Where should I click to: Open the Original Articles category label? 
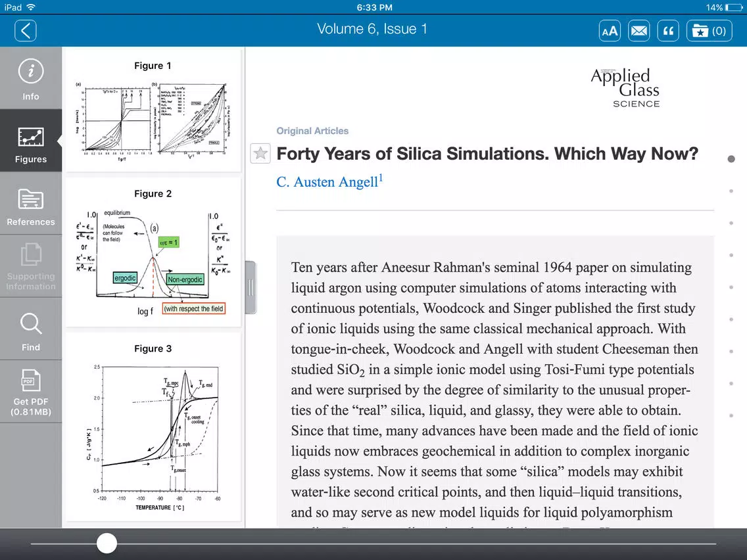[312, 131]
